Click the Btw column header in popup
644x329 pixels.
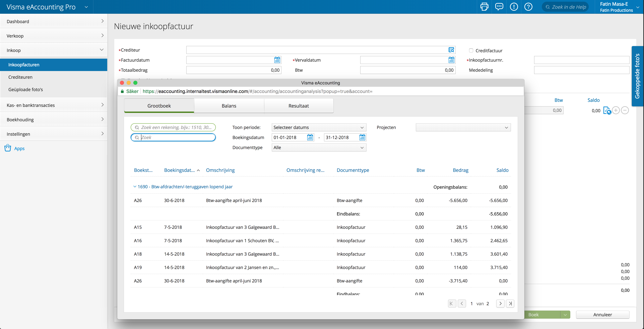tap(421, 170)
